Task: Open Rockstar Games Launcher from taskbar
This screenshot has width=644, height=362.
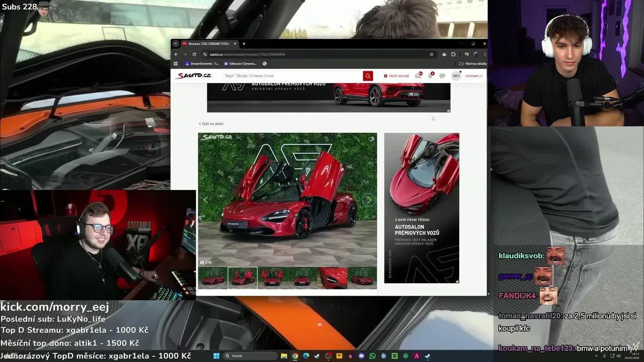Action: (x=340, y=356)
